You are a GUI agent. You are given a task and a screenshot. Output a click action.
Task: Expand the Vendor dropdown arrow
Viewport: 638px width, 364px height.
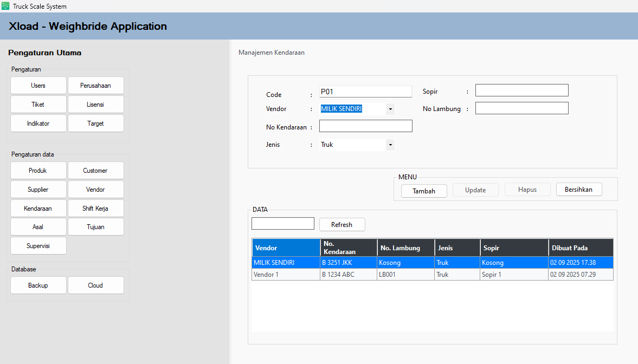point(390,109)
